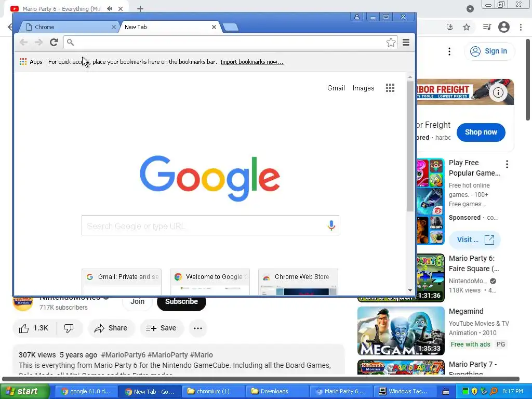
Task: Start voice search with microphone icon
Action: coord(331,225)
